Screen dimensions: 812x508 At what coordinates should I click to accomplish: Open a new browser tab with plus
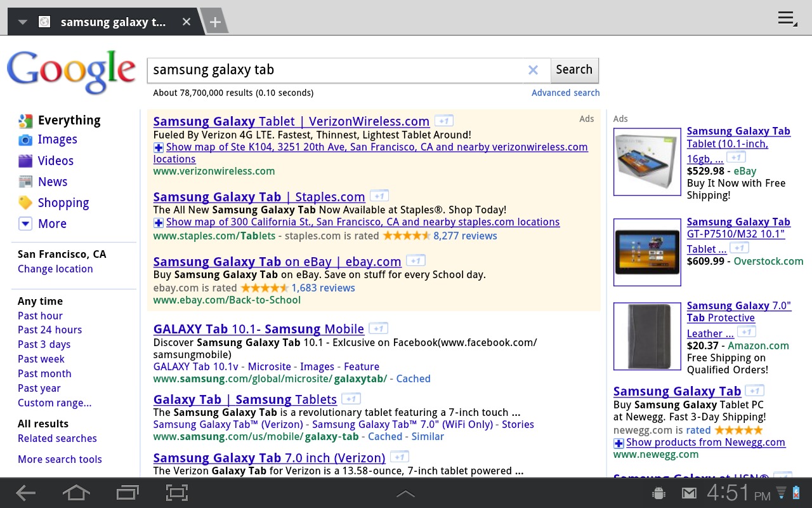215,22
